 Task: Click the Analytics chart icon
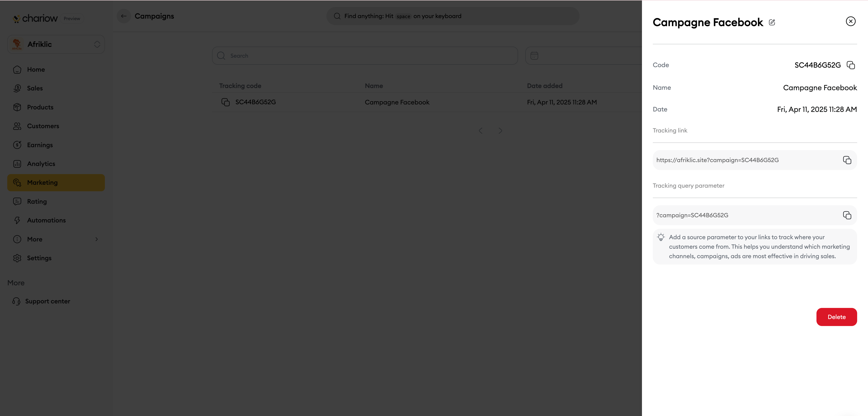17,164
